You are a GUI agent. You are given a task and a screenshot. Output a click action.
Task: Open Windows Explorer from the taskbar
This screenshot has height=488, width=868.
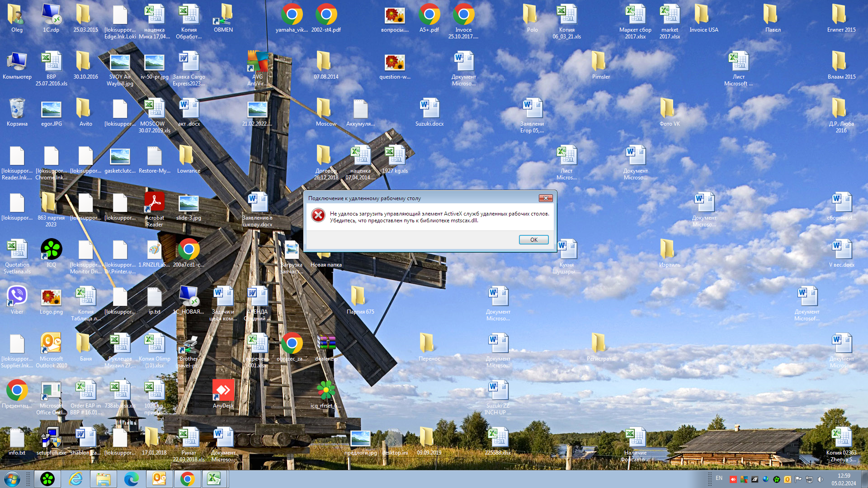[104, 479]
